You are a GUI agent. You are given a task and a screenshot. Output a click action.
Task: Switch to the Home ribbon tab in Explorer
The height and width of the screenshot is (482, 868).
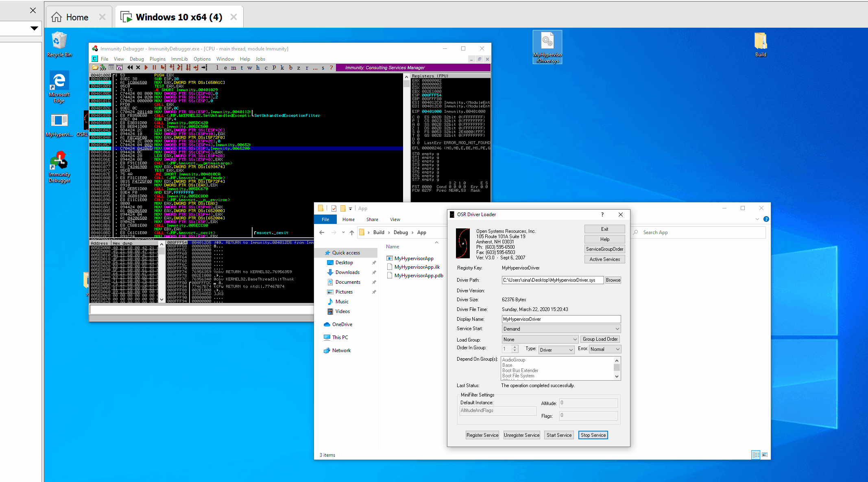click(x=349, y=219)
